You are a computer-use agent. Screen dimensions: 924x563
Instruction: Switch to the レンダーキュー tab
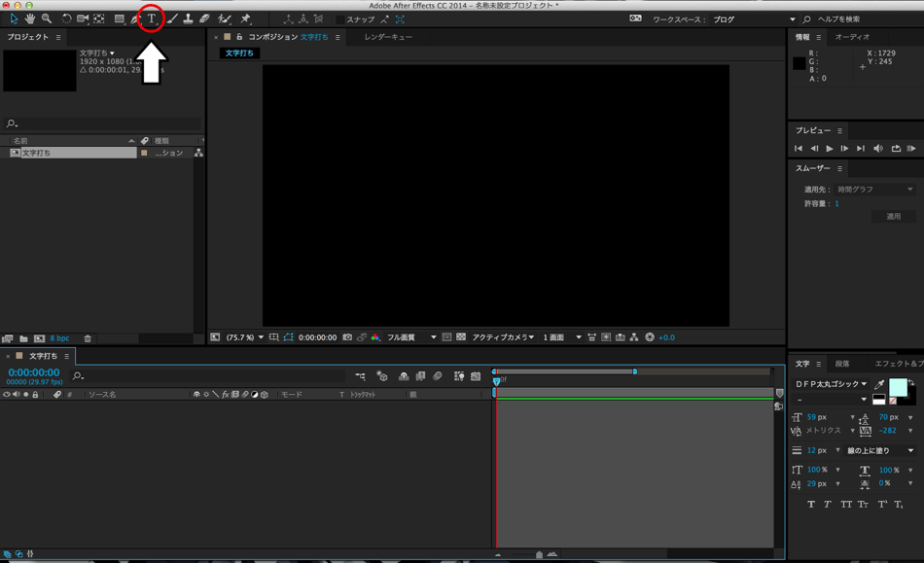(x=388, y=37)
